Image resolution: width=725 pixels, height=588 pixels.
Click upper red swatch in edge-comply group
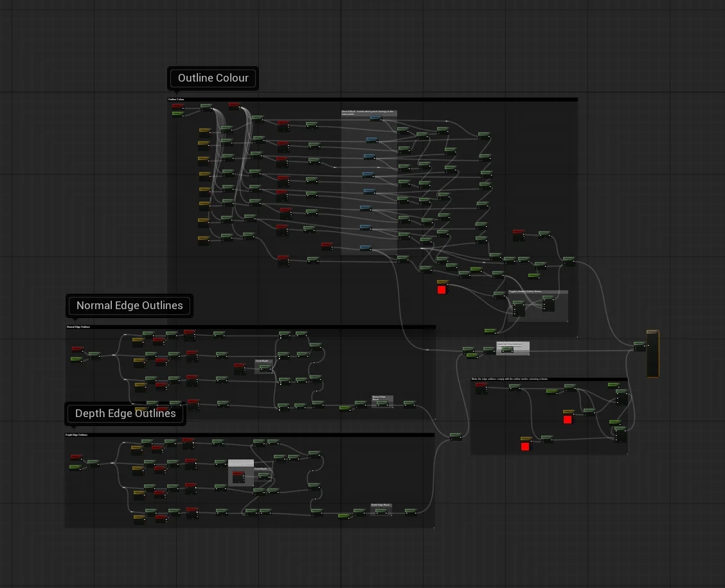[x=568, y=419]
